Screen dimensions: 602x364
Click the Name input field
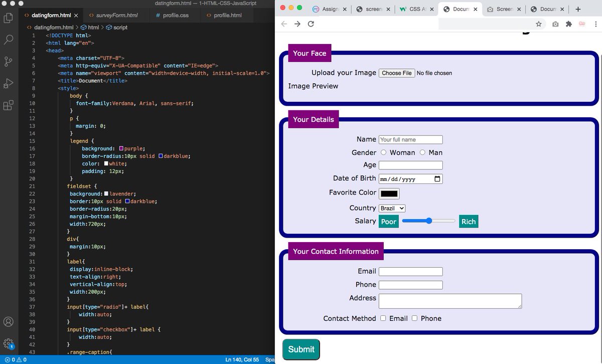tap(410, 139)
